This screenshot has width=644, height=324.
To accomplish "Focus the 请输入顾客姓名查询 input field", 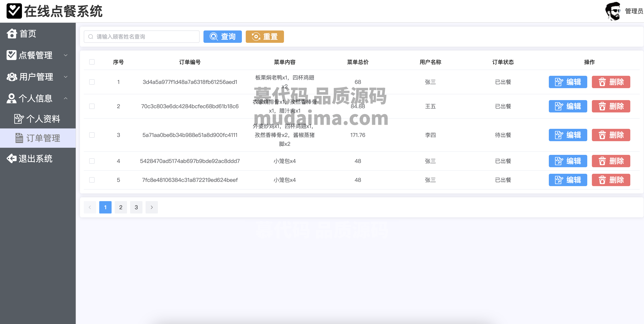I will click(142, 36).
